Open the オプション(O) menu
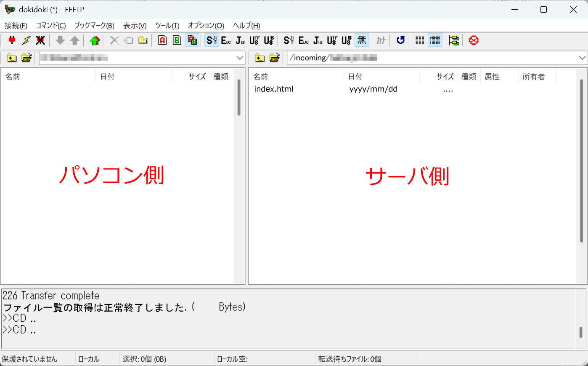Screen dimensions: 588x366 (x=206, y=26)
